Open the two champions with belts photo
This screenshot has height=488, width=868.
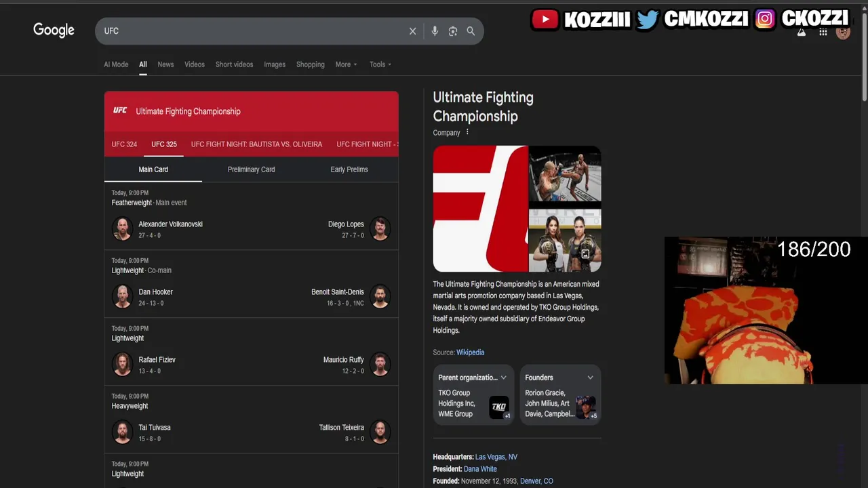coord(565,240)
